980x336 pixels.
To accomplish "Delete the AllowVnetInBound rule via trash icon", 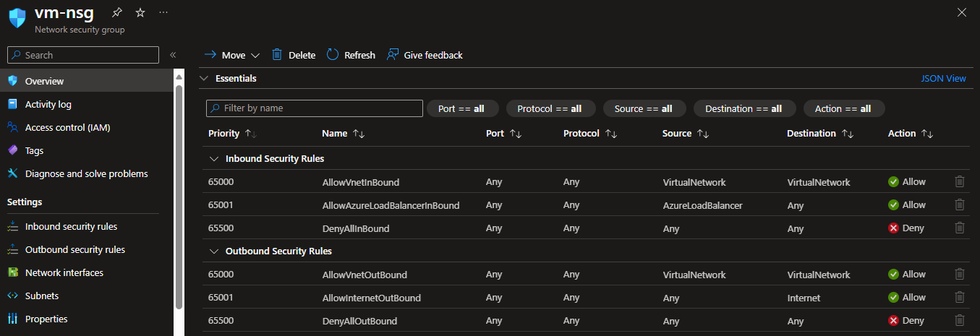I will tap(960, 182).
